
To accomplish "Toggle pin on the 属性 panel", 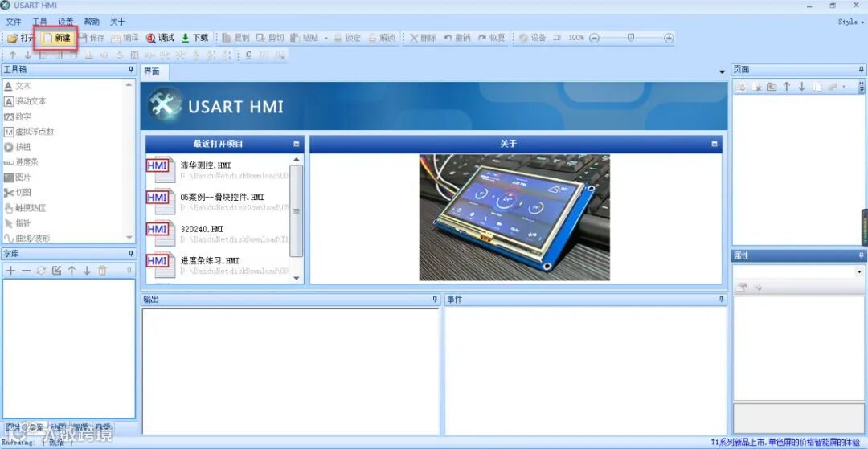I will point(862,255).
